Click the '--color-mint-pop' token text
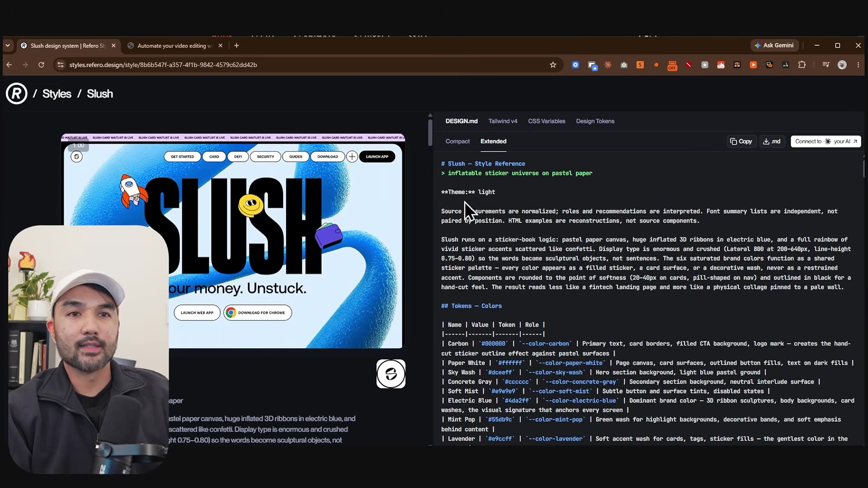 tap(556, 419)
